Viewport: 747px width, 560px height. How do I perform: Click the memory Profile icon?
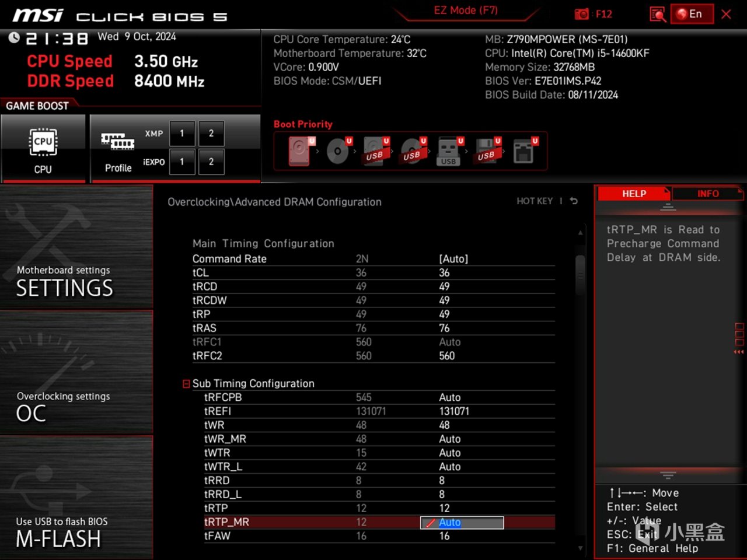pos(118,142)
